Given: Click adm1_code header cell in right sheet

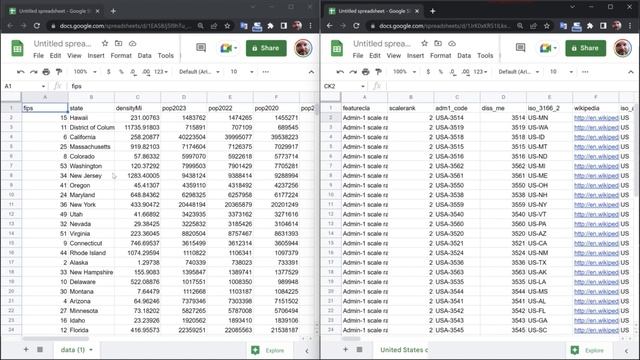Looking at the screenshot, I should click(457, 108).
